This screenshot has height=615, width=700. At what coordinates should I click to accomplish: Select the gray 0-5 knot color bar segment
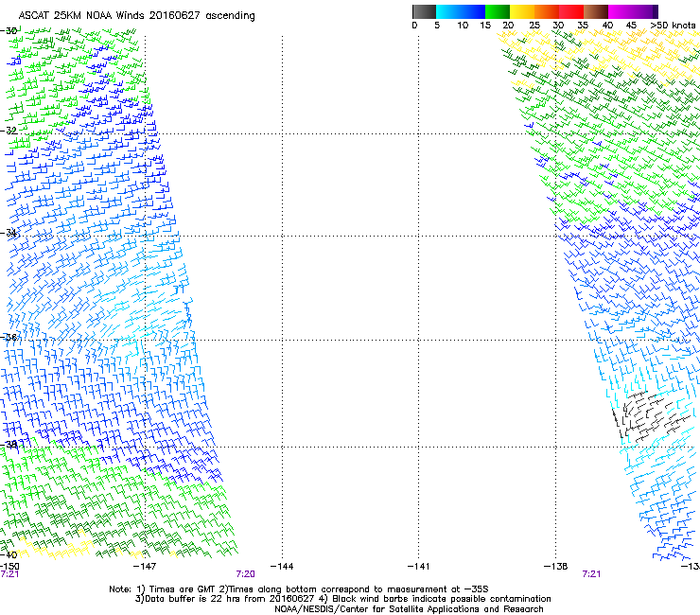(424, 11)
